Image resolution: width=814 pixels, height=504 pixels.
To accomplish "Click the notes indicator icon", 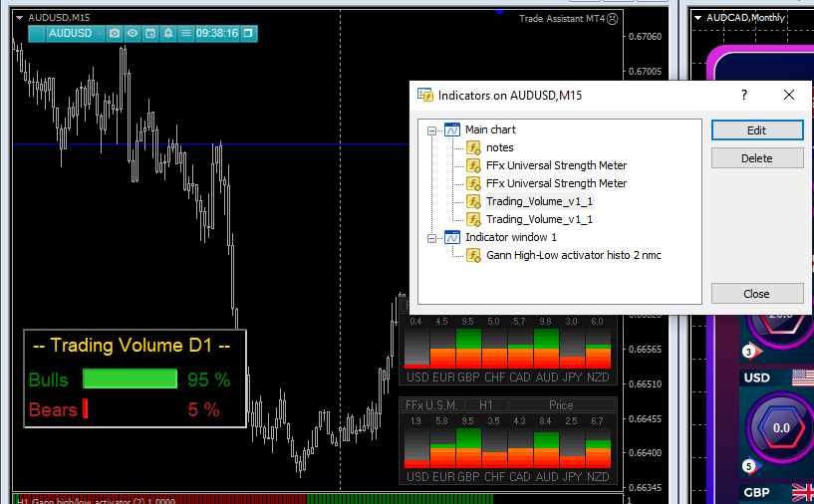I will 473,148.
